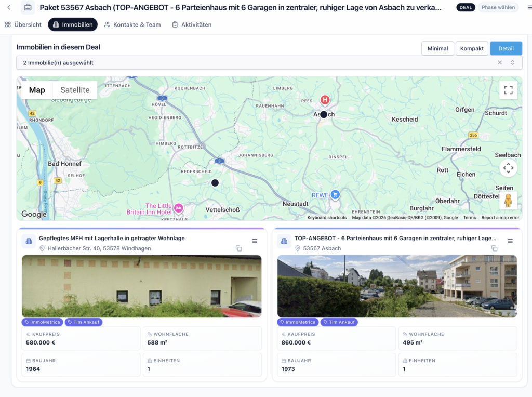
Task: Click the title 'Gepflegtes MFH mit Lagerhalle'
Action: tap(112, 238)
